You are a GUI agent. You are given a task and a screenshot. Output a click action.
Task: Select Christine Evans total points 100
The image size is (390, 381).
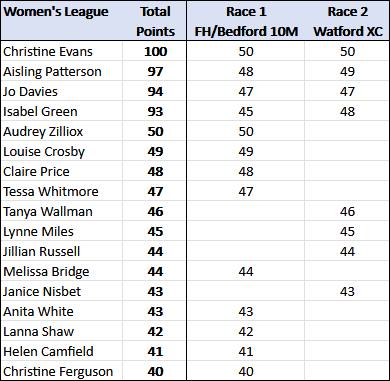tap(155, 51)
